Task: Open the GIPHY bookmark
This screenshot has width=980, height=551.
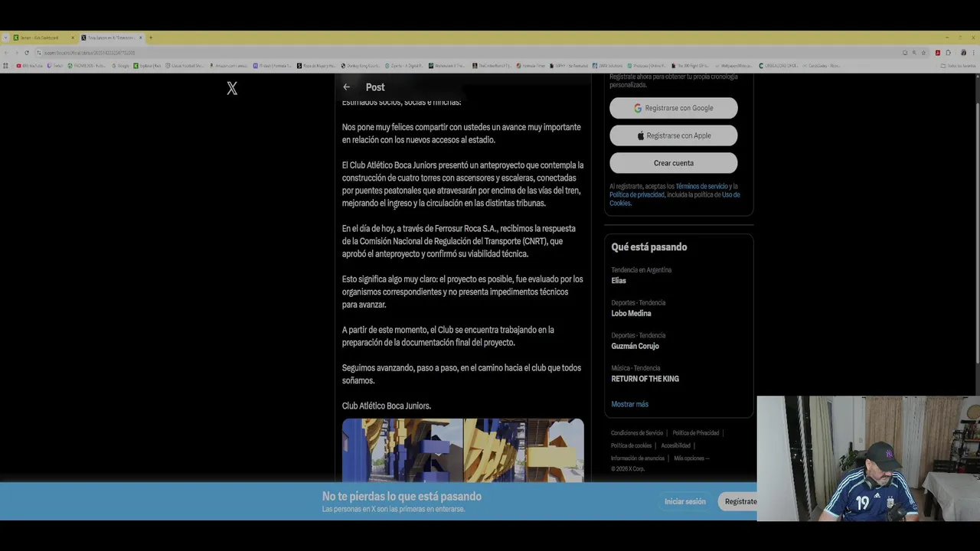Action: click(570, 66)
